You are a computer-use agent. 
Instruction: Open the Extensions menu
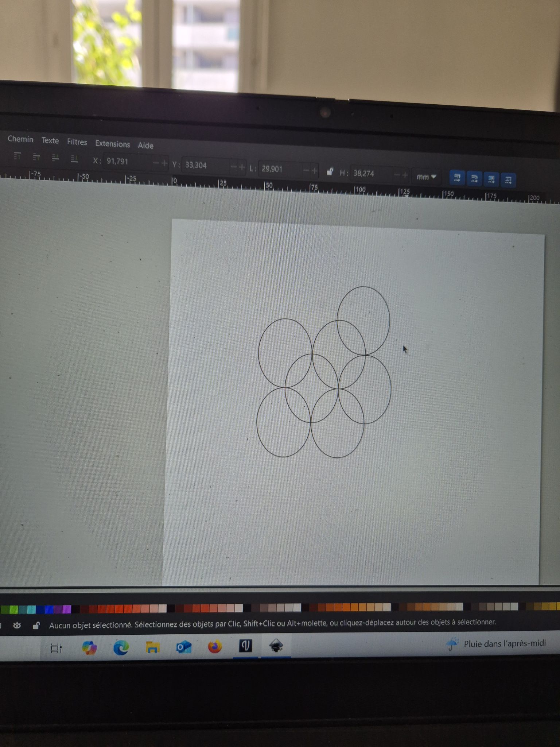(x=112, y=144)
